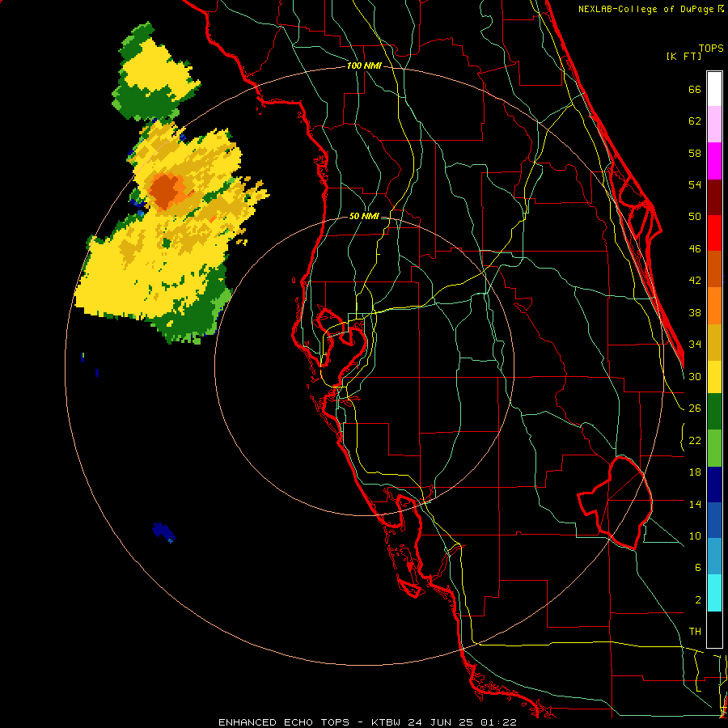Viewport: 728px width, 728px height.
Task: Click the navy 18 K FT swatch
Action: point(714,485)
